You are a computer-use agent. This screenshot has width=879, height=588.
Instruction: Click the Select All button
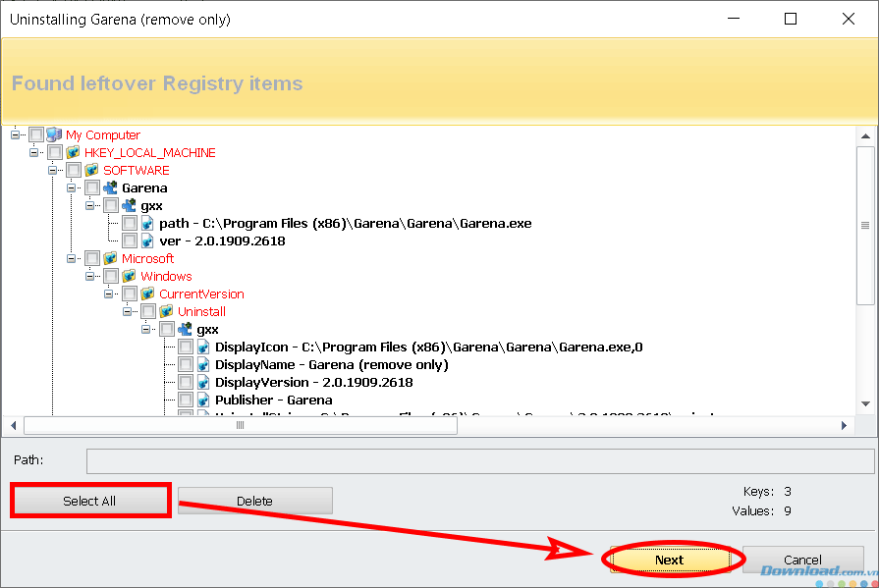(x=89, y=501)
